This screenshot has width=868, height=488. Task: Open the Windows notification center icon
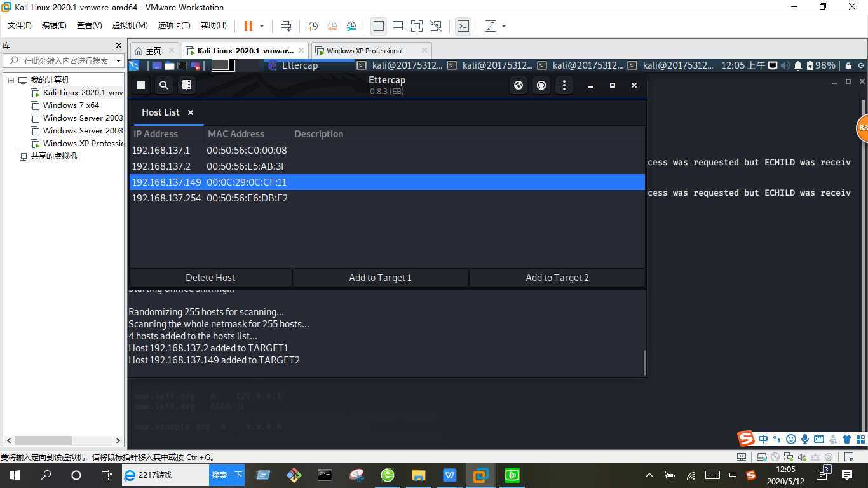point(847,475)
